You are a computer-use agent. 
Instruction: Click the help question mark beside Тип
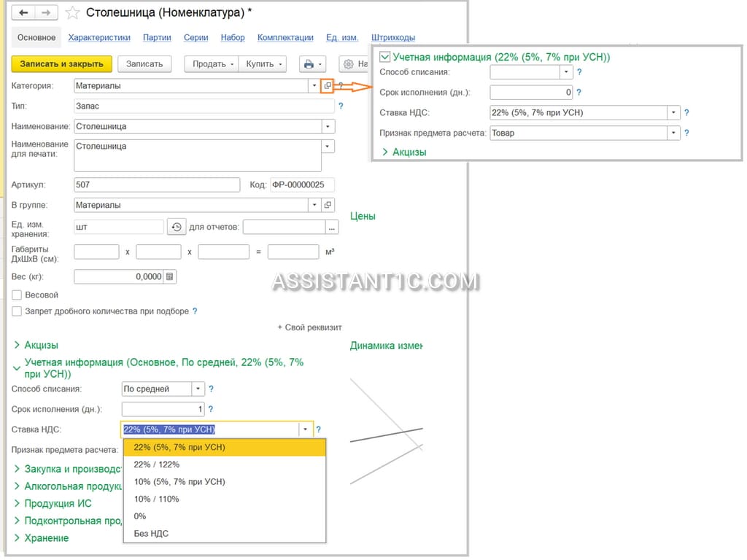point(341,106)
